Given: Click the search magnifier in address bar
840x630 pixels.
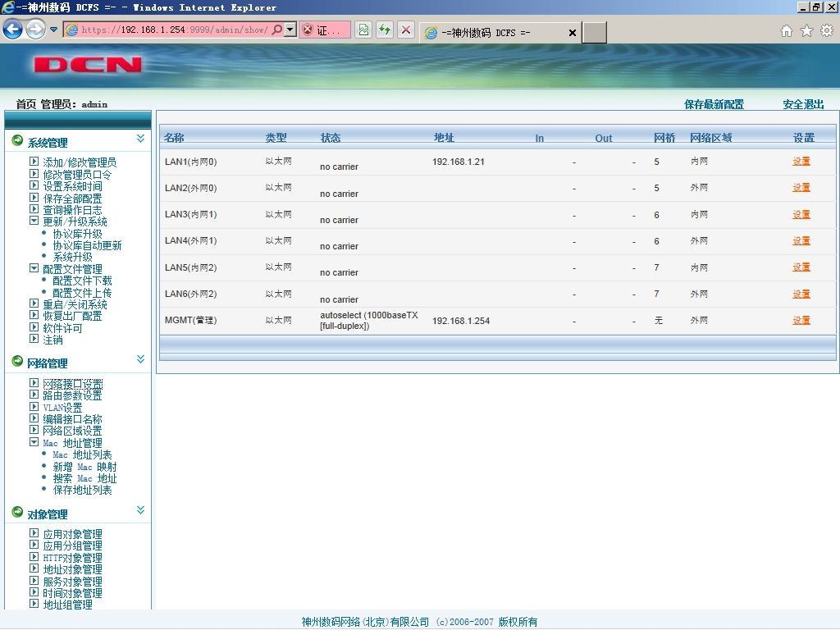Looking at the screenshot, I should 277,30.
